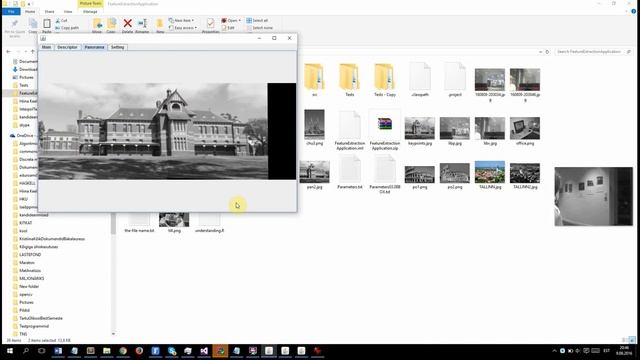Select the FeatureExtractionApplication.zip archive icon

384,124
